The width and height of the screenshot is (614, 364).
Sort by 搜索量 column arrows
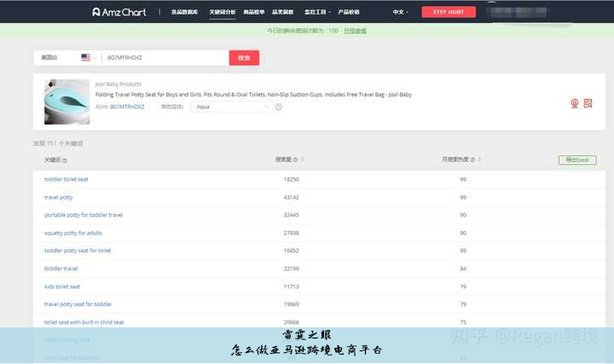302,159
